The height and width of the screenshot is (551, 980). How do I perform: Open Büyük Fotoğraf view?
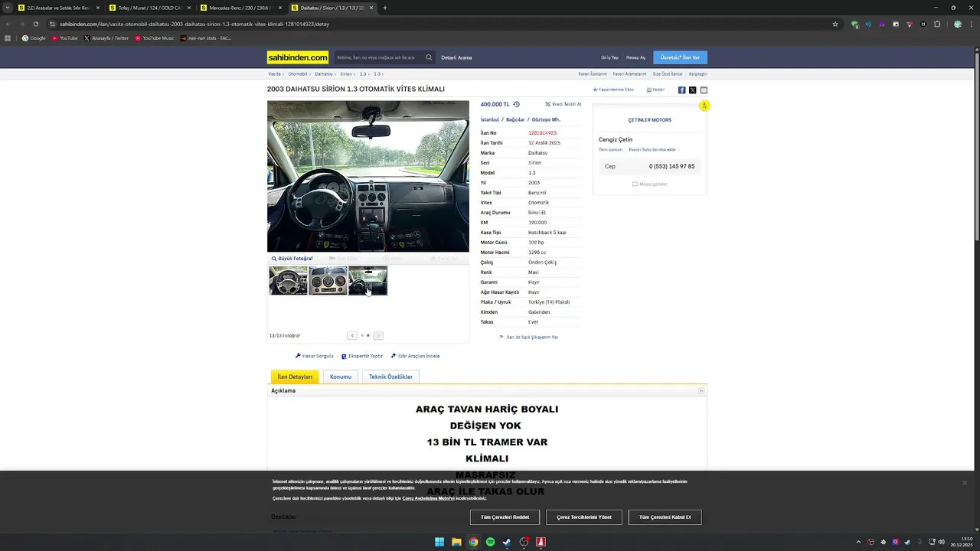(292, 259)
